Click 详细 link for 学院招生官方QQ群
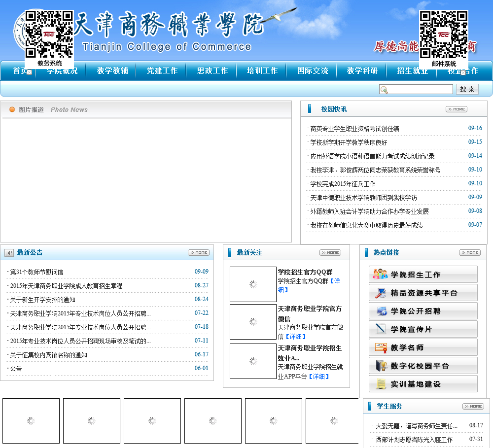 click(335, 281)
